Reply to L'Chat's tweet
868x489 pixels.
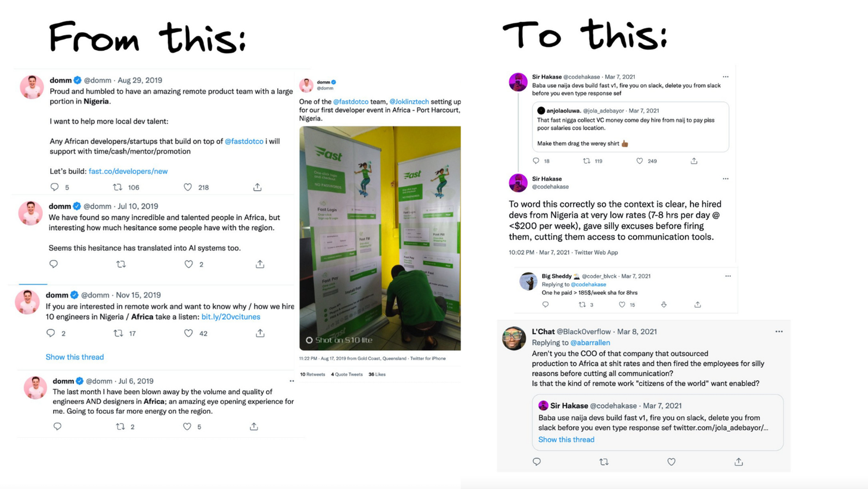click(537, 462)
